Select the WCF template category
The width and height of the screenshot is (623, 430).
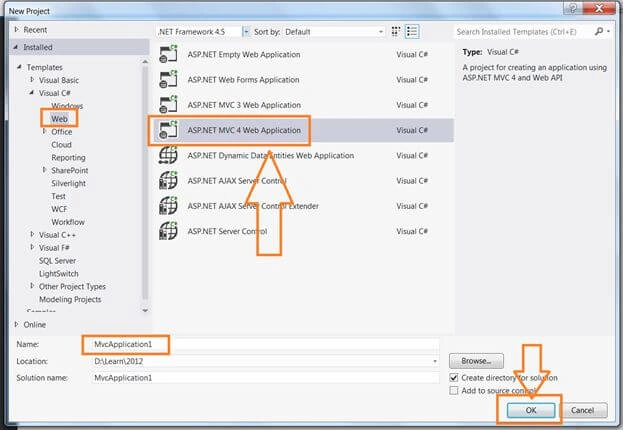(59, 209)
